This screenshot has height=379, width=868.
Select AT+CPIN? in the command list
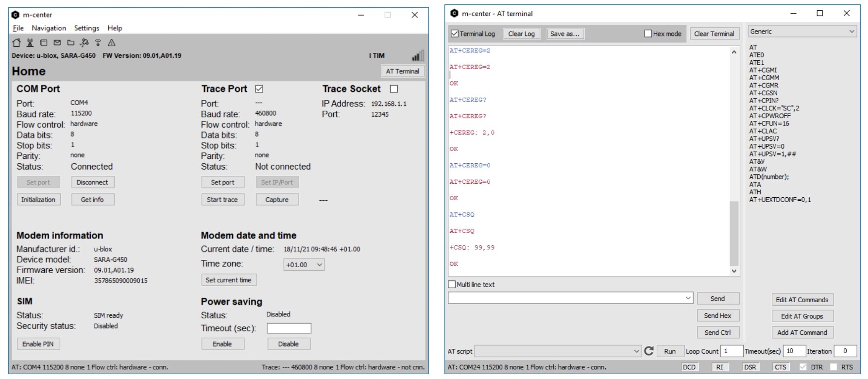[764, 101]
